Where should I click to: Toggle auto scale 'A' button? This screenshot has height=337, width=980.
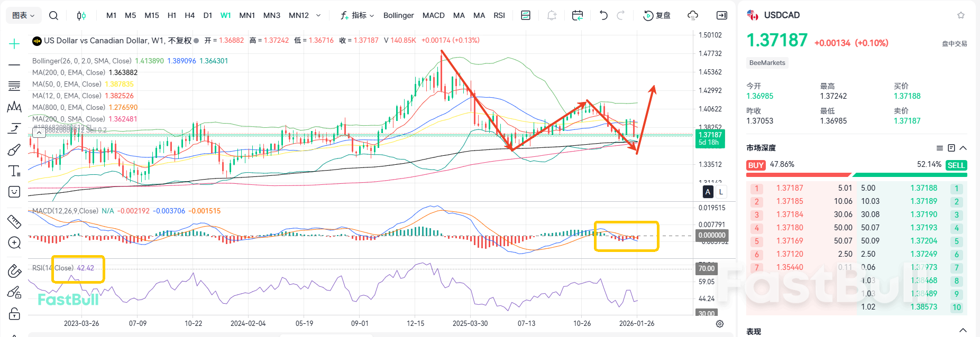point(708,192)
